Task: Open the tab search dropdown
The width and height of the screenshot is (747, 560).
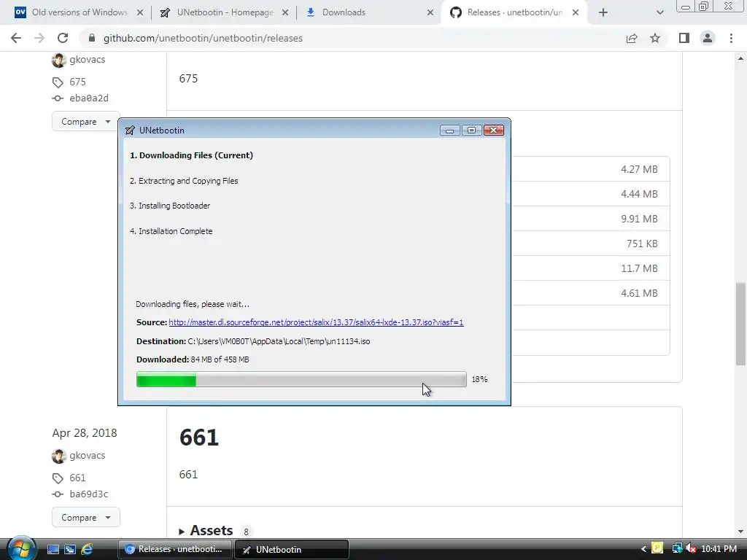Action: (x=659, y=12)
